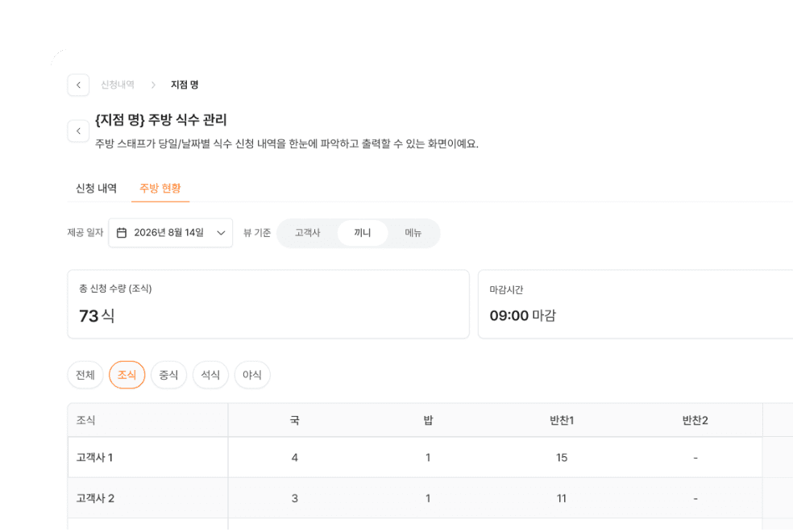Select the 중식 meal filter chip
The image size is (793, 532).
(x=169, y=375)
